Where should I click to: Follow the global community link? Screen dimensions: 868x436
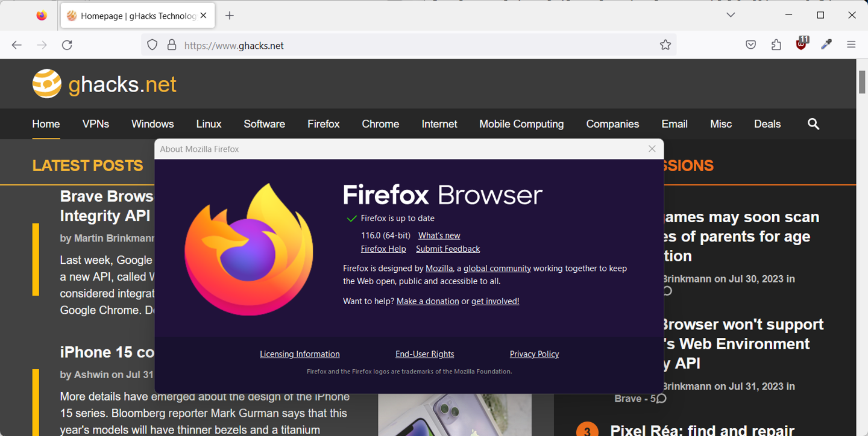pyautogui.click(x=497, y=269)
